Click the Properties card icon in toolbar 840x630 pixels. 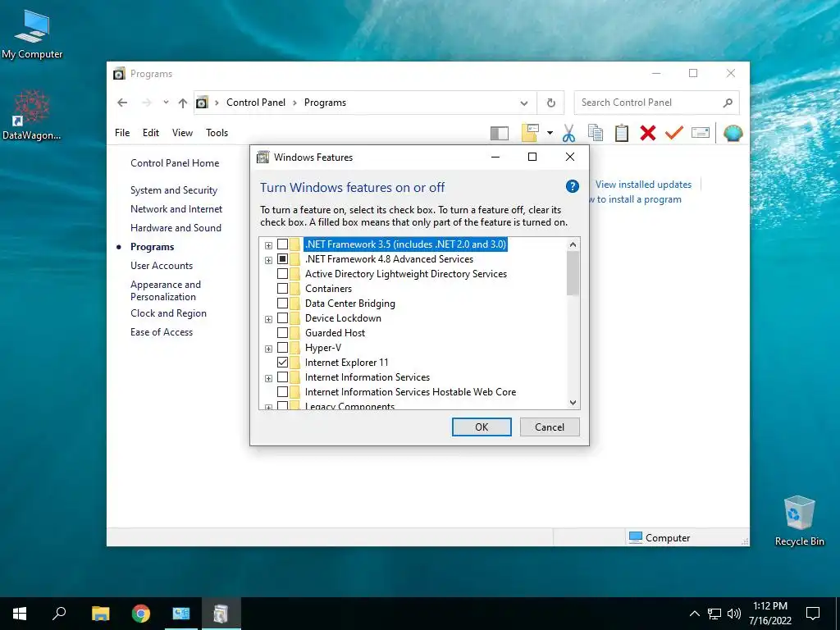pyautogui.click(x=701, y=132)
